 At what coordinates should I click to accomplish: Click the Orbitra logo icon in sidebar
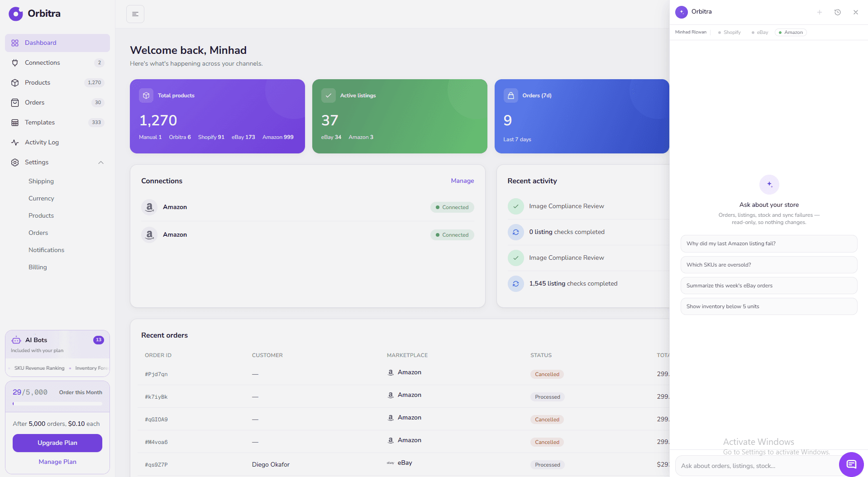[x=16, y=14]
